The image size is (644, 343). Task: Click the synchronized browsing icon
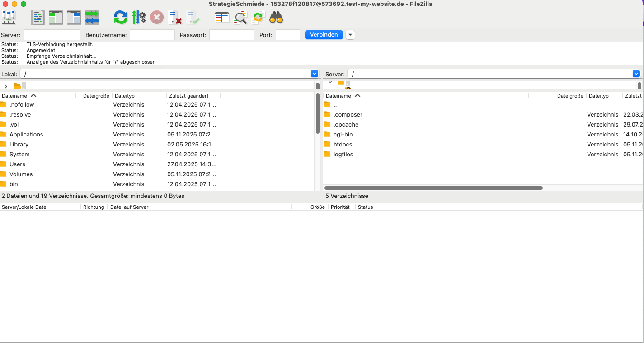tap(258, 18)
